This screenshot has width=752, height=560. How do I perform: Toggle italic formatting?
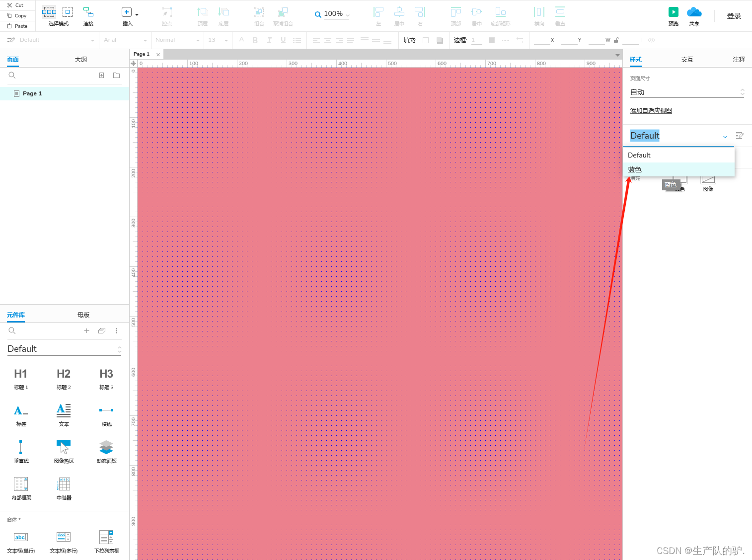click(x=269, y=40)
